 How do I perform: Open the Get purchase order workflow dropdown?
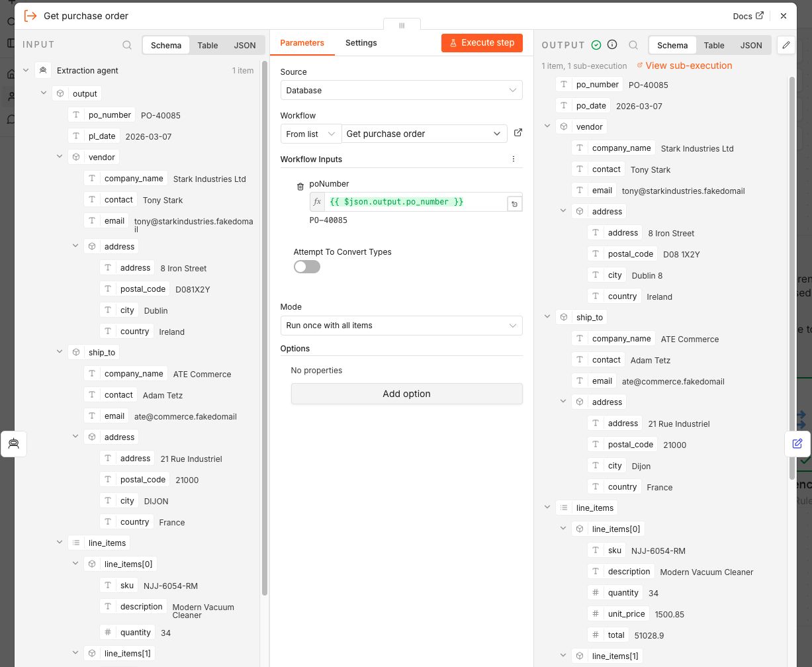point(424,134)
